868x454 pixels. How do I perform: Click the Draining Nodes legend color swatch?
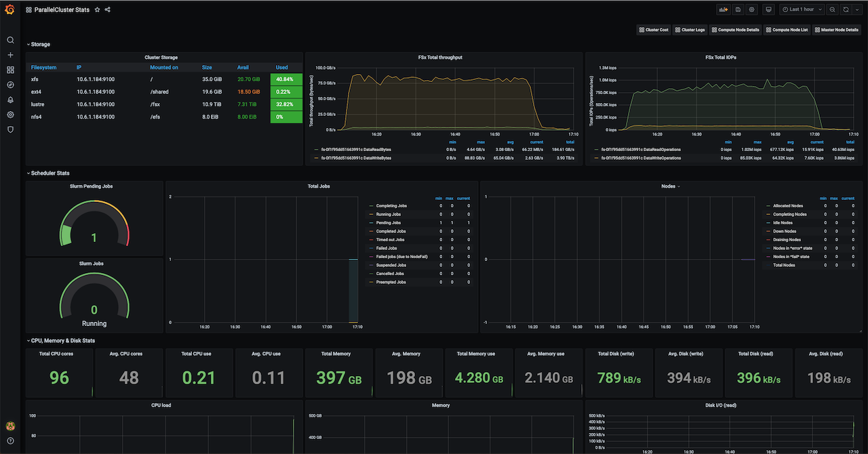coord(768,240)
